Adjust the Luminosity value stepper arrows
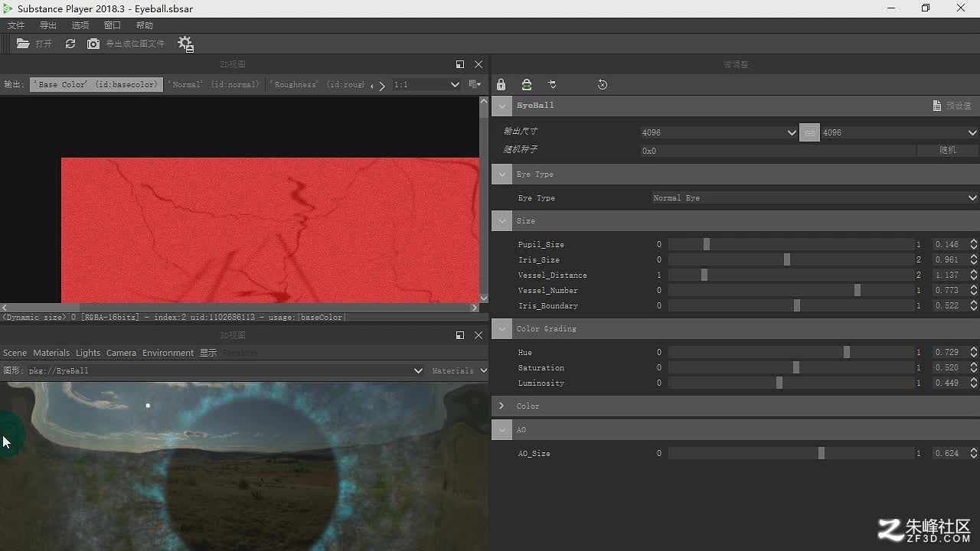Image resolution: width=980 pixels, height=551 pixels. tap(974, 383)
